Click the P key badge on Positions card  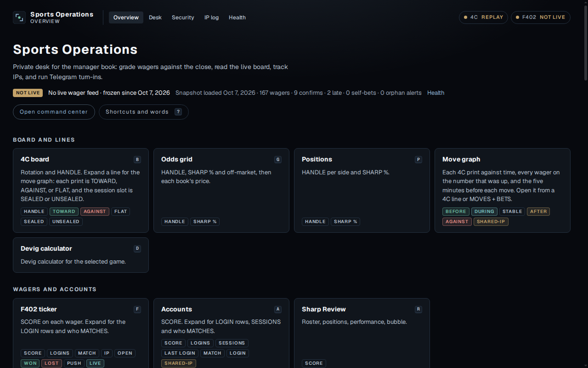click(418, 160)
